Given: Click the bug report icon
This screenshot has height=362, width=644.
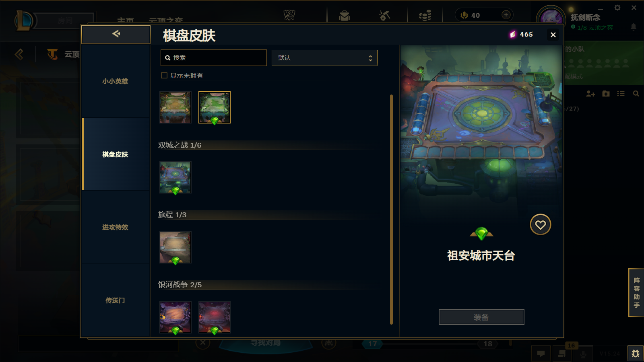Looking at the screenshot, I should pos(636,354).
